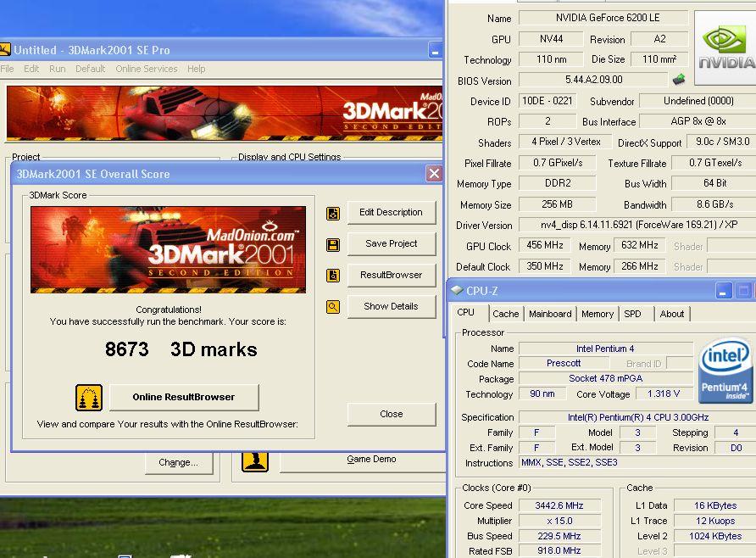Minimize the CPU-Z window
This screenshot has width=756, height=558.
724,291
